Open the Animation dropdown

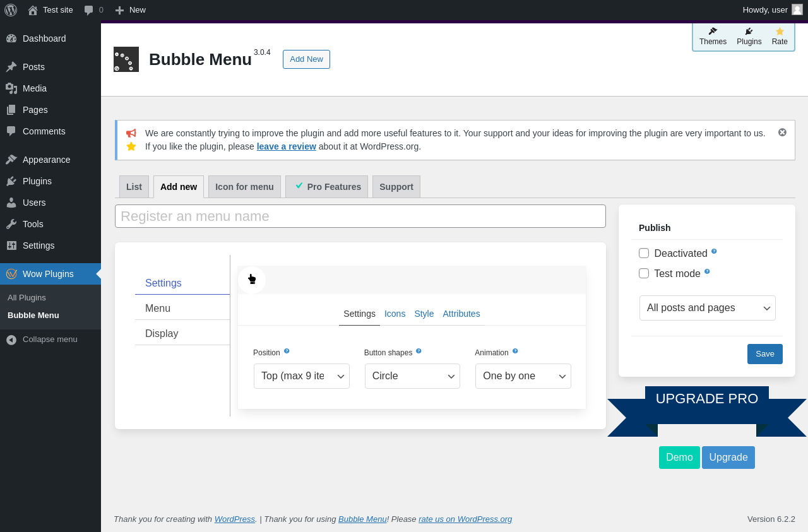[523, 376]
